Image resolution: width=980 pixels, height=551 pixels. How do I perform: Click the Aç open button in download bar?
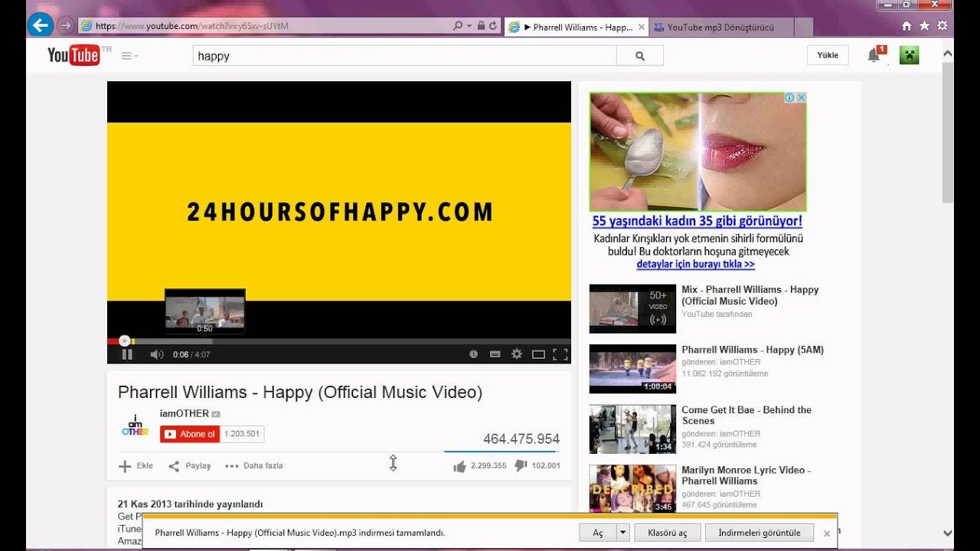click(598, 533)
